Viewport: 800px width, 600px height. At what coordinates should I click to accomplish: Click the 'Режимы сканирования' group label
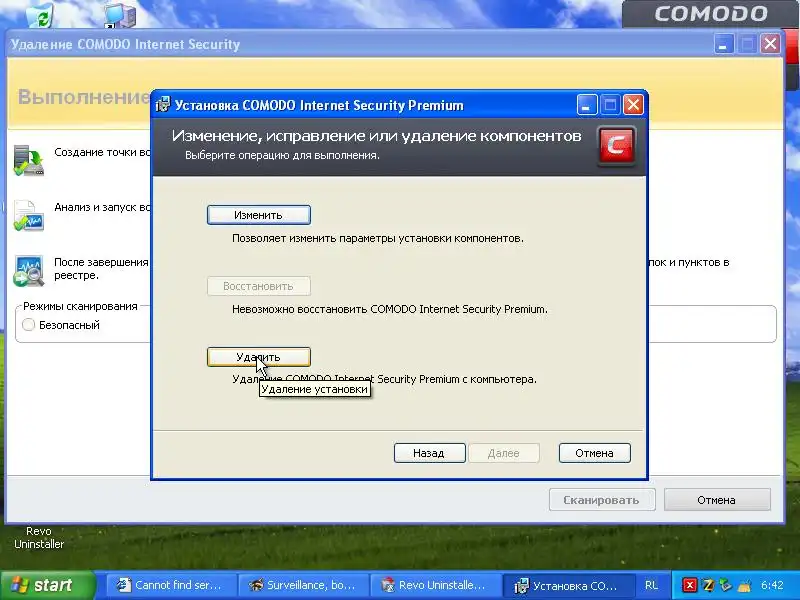80,306
